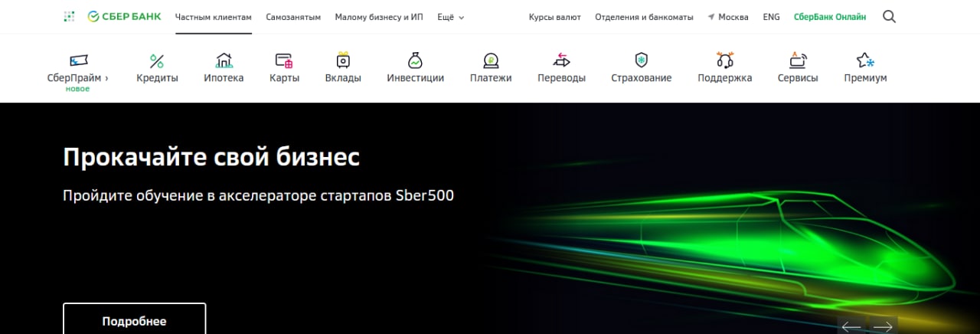Click the Переводы arrows icon
This screenshot has width=980, height=334.
point(561,61)
